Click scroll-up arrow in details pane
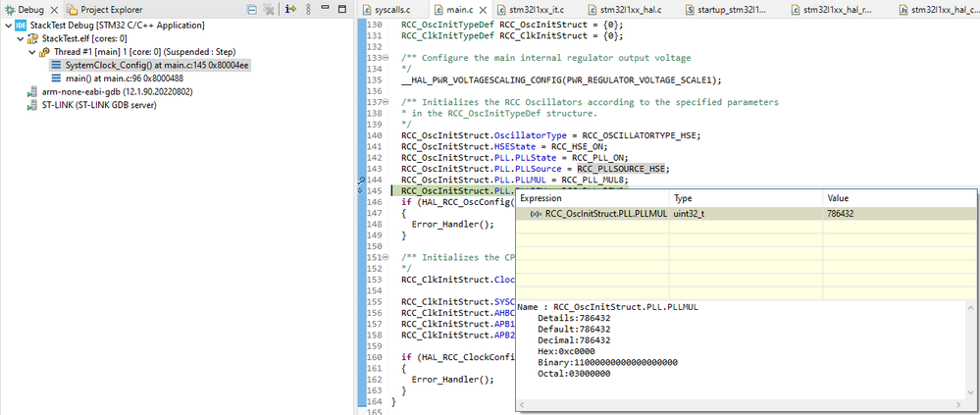The image size is (980, 415). [969, 307]
